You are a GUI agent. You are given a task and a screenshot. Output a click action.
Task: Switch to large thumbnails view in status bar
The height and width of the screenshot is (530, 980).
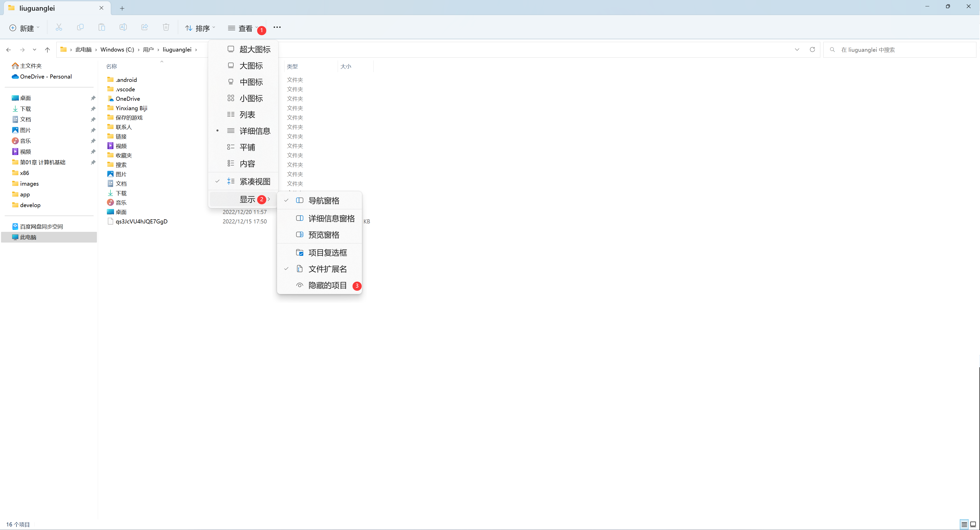coord(973,524)
